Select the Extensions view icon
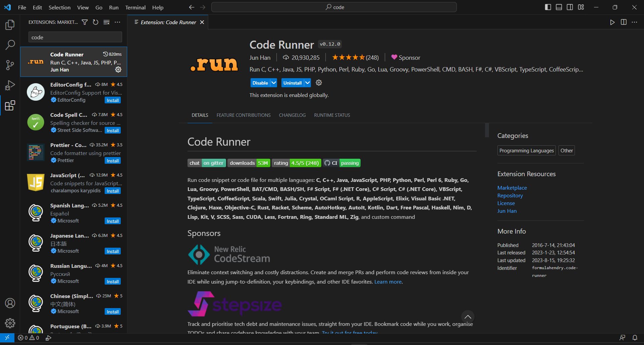Image resolution: width=644 pixels, height=345 pixels. click(10, 105)
